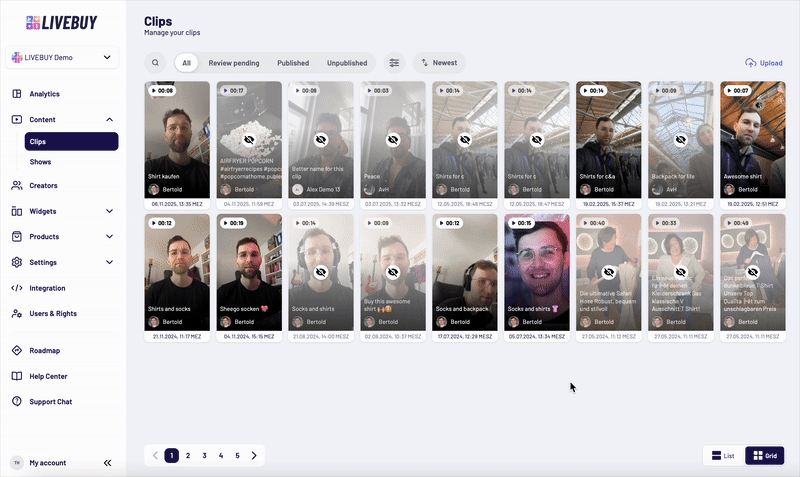800x477 pixels.
Task: Click the Newest sort arrows icon
Action: 424,63
